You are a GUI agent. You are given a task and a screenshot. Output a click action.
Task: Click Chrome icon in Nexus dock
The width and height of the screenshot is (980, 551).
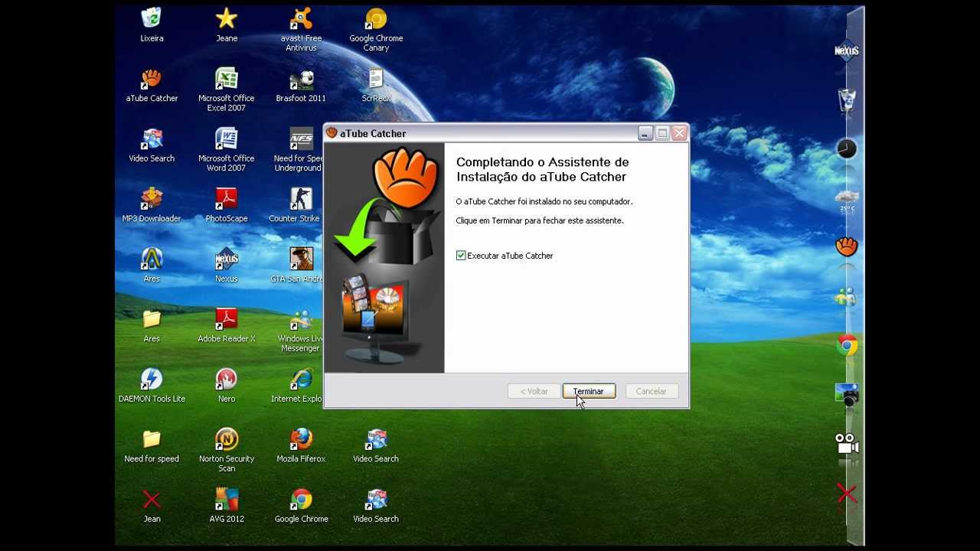pyautogui.click(x=846, y=345)
